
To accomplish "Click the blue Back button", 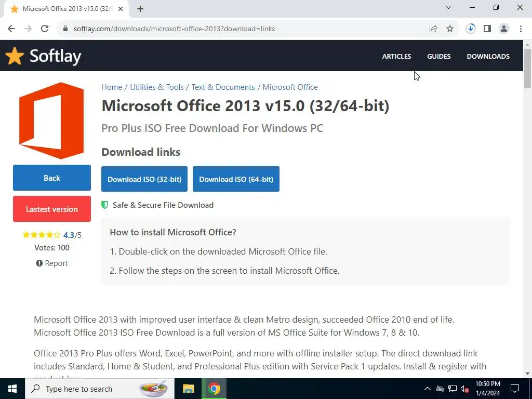I will [x=52, y=178].
